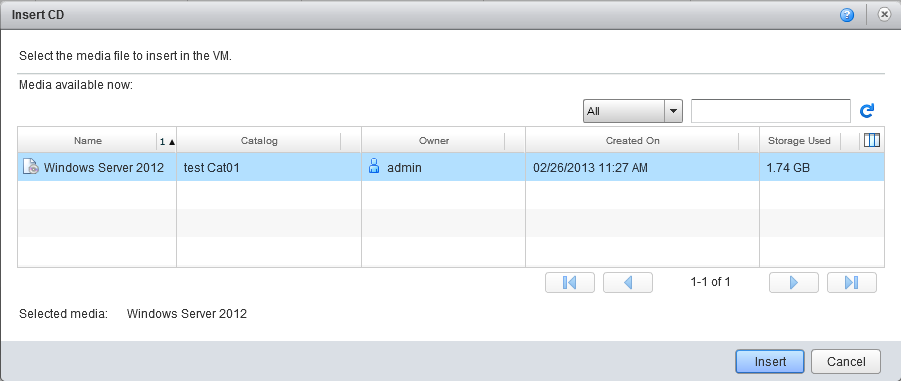The width and height of the screenshot is (901, 381).
Task: Sort by the Storage Used column header
Action: coord(799,141)
